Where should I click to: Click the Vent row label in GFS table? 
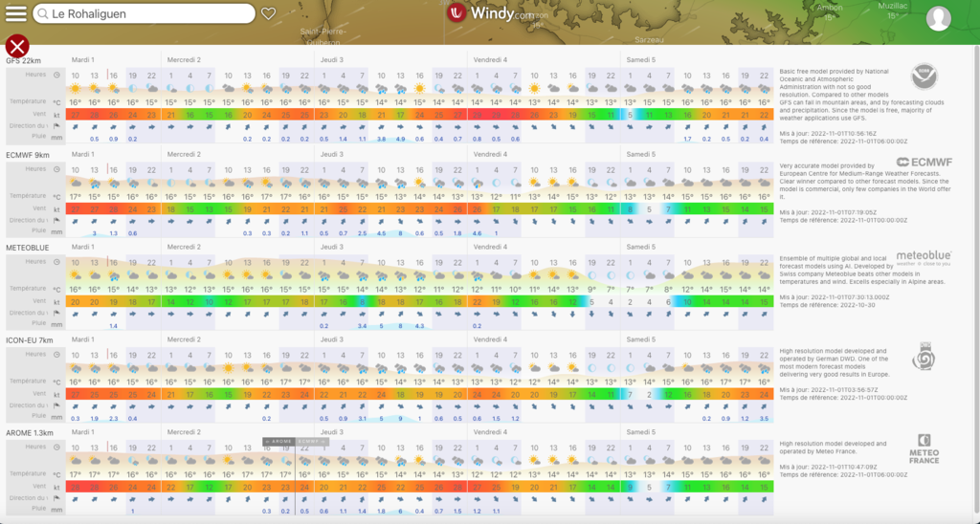[39, 115]
